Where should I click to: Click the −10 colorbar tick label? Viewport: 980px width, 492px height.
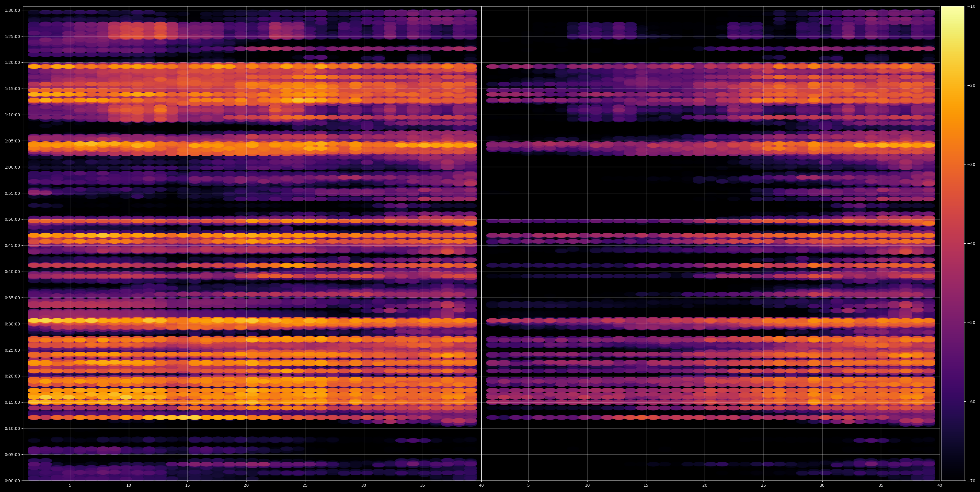click(x=972, y=6)
